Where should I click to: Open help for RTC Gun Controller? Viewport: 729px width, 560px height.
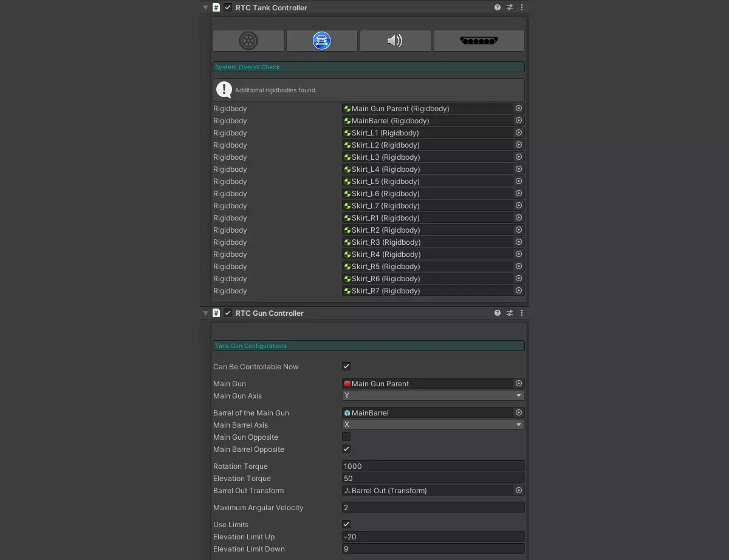point(498,313)
